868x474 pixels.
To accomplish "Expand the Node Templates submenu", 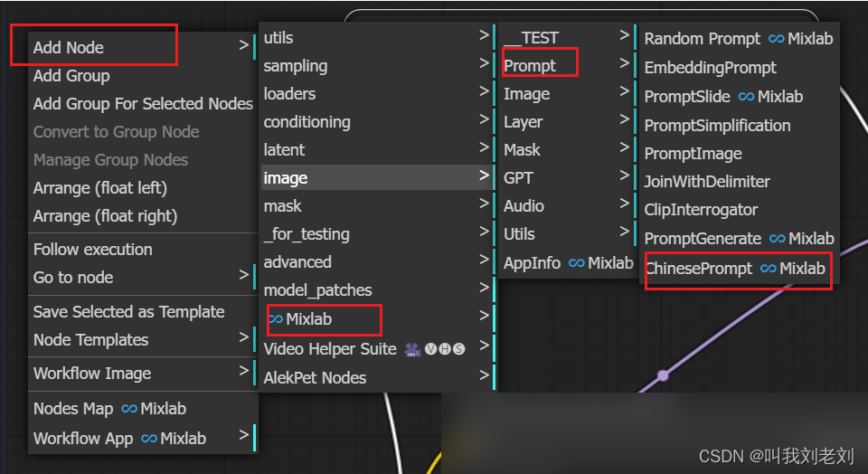I will tap(143, 339).
